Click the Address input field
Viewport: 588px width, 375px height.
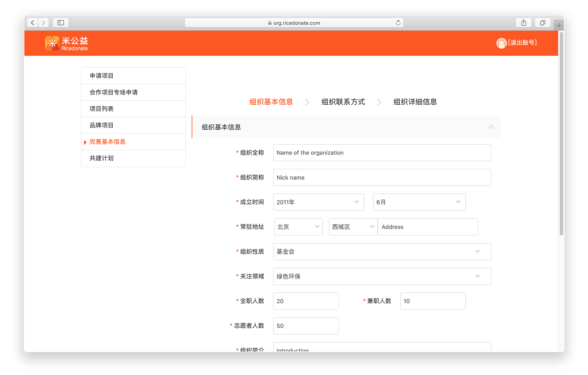[x=428, y=227]
